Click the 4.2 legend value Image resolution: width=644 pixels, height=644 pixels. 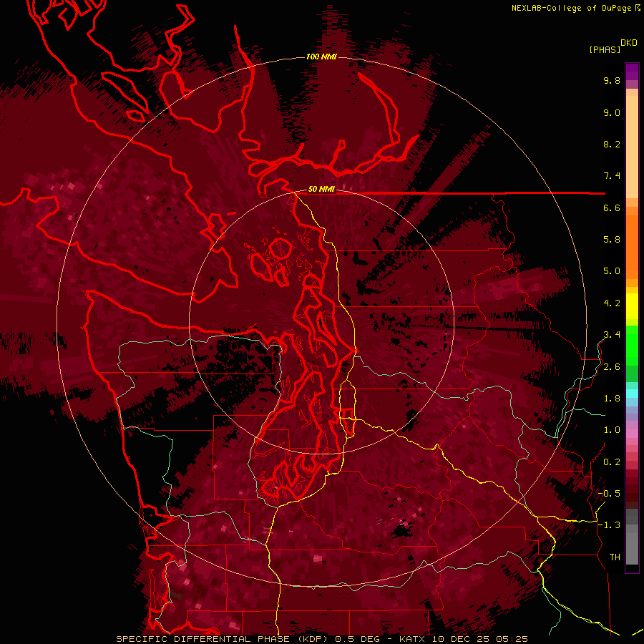point(612,303)
